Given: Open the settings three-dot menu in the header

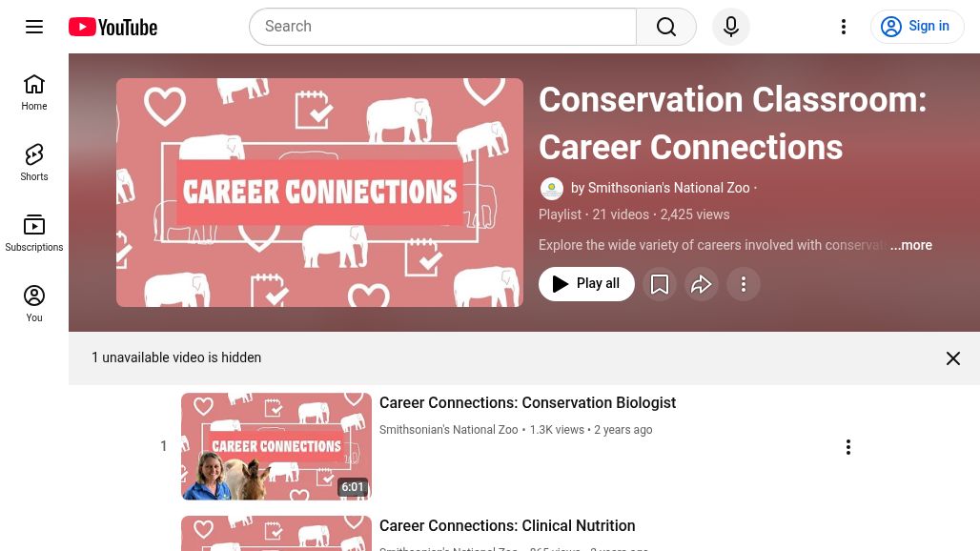Looking at the screenshot, I should (844, 27).
